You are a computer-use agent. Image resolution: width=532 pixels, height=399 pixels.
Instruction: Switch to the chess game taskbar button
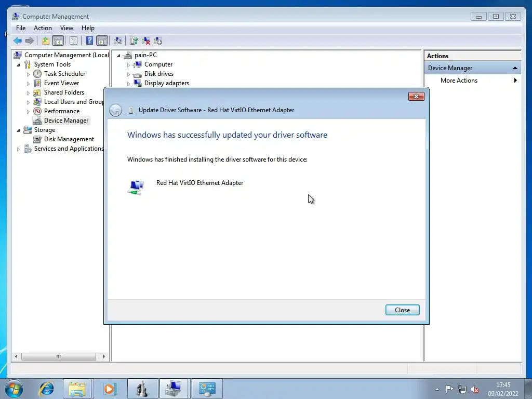[142, 389]
